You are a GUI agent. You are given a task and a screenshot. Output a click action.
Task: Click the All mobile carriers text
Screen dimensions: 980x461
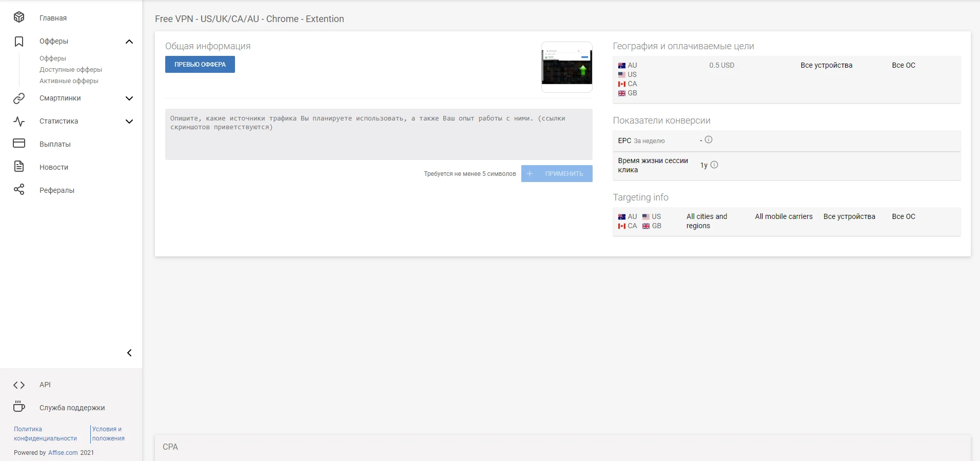(783, 216)
